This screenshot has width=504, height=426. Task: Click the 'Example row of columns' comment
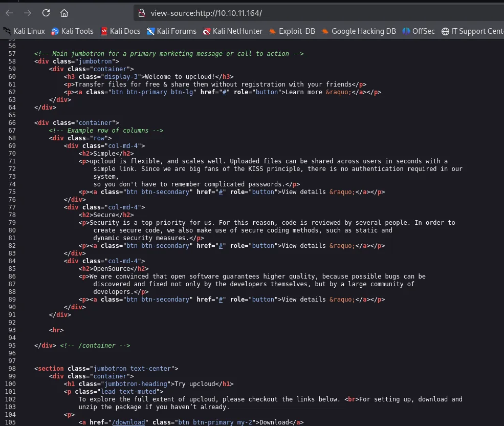(106, 131)
